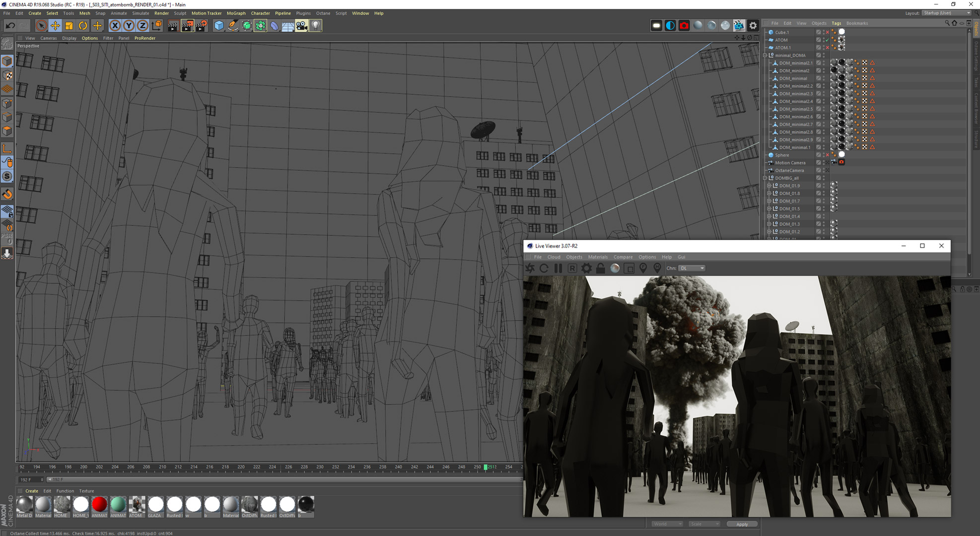Screen dimensions: 980x536
Task: Open Live Viewer settings gear
Action: coord(586,268)
